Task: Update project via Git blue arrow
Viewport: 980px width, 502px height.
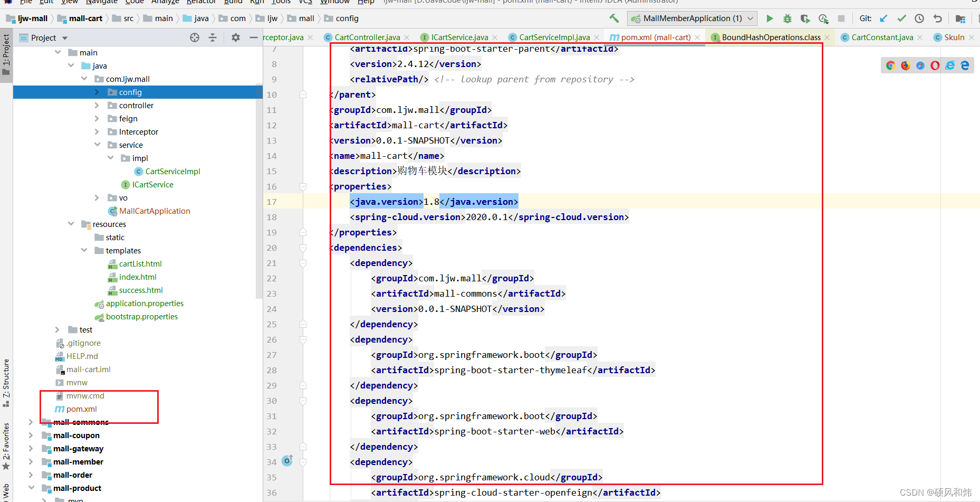Action: pyautogui.click(x=883, y=18)
